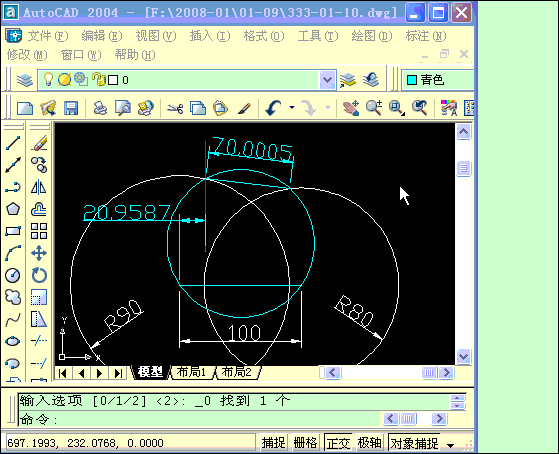Image resolution: width=559 pixels, height=454 pixels.
Task: Click the drawing horizontal scrollbar left arrow
Action: click(333, 373)
